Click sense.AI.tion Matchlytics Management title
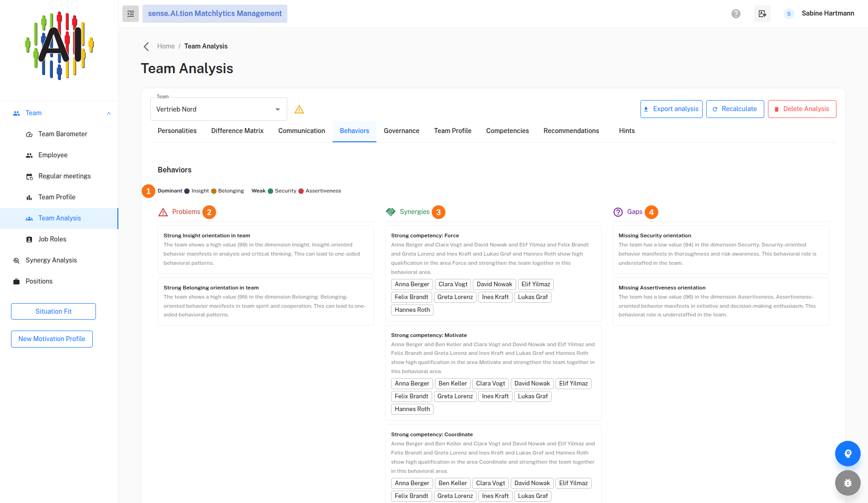Screen dimensions: 868x503 (x=215, y=14)
